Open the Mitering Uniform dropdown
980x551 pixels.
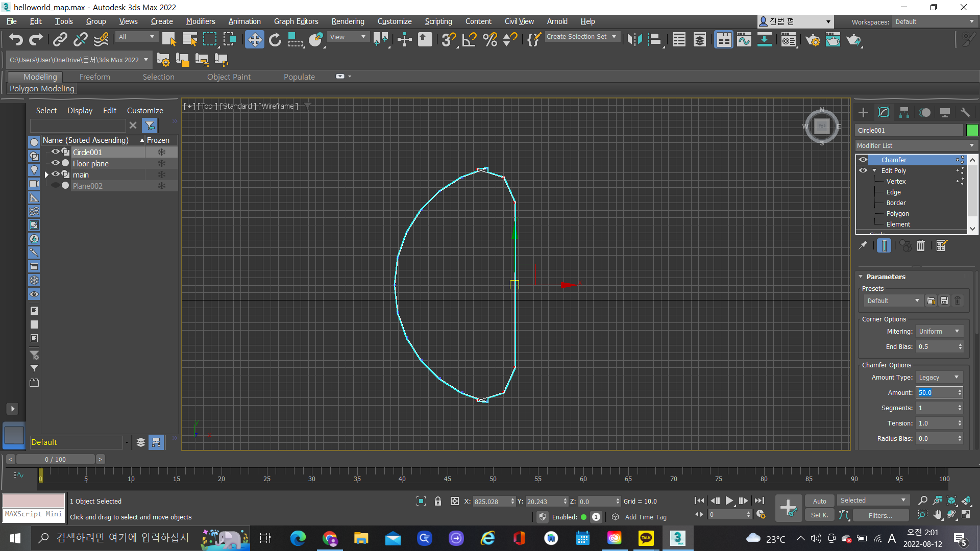point(939,332)
